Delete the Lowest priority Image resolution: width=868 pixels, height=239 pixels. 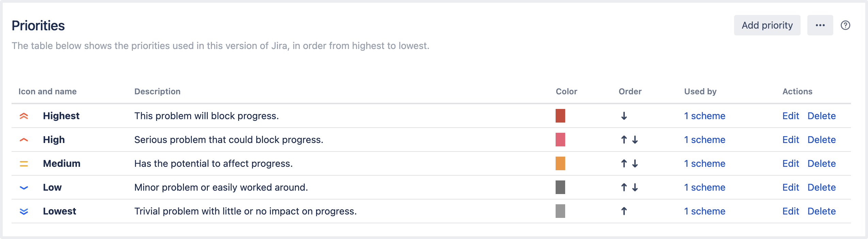pyautogui.click(x=821, y=211)
